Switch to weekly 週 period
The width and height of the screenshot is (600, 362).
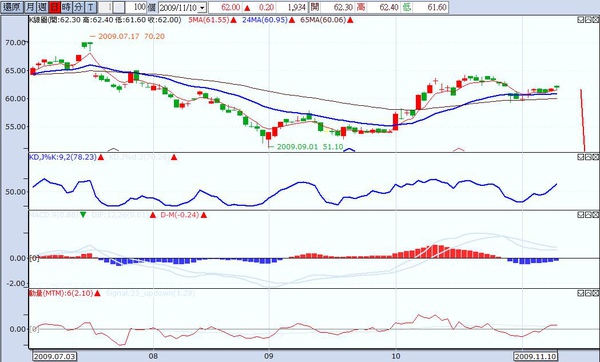[x=42, y=7]
